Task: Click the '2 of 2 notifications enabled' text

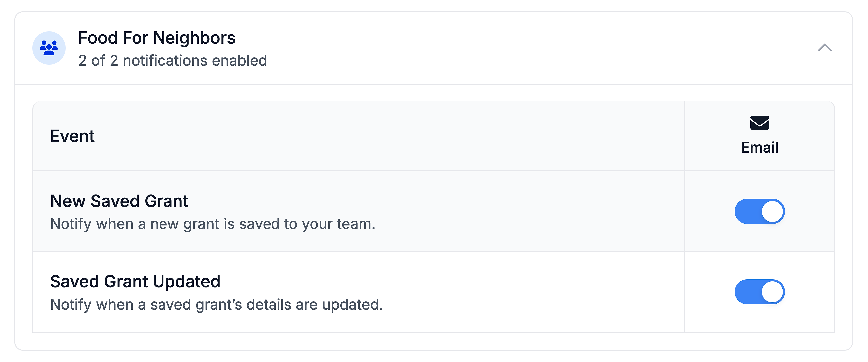Action: coord(172,61)
